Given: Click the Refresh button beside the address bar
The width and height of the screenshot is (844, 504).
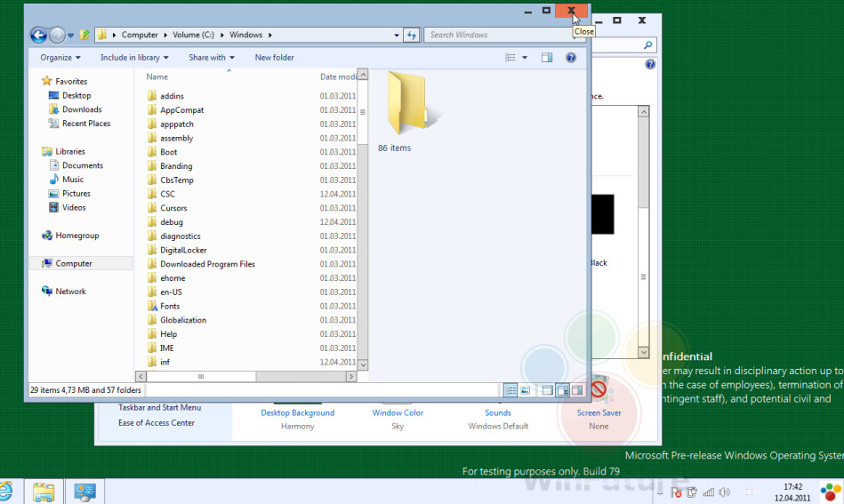Looking at the screenshot, I should point(412,35).
